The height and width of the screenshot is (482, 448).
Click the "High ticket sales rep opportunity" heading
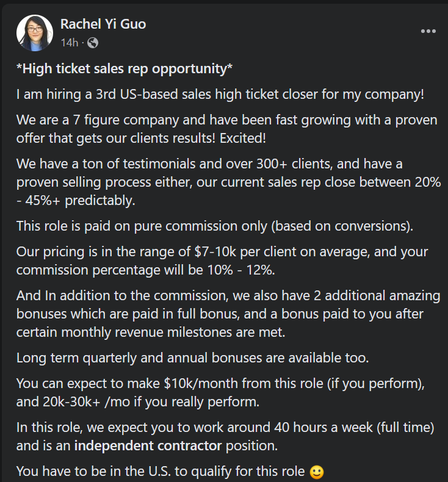click(125, 69)
